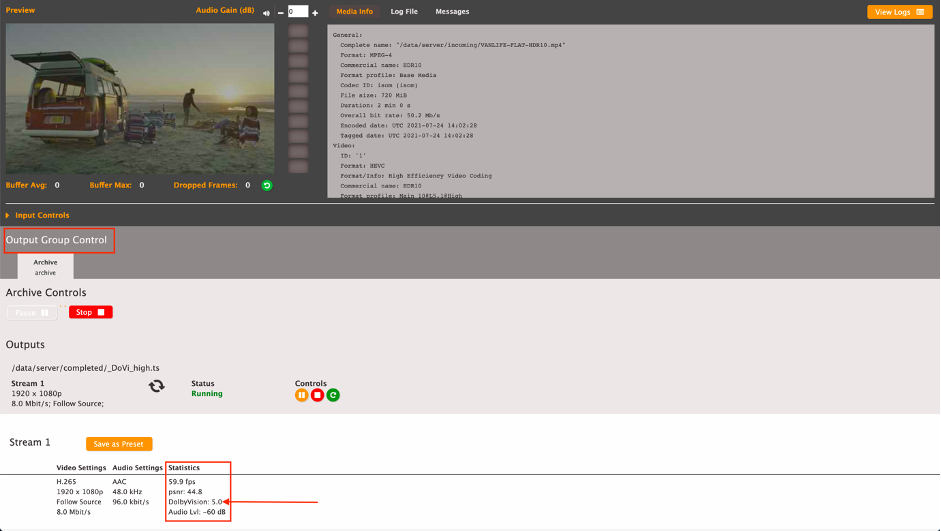Open the Messages tab
The image size is (941, 531).
[x=452, y=11]
